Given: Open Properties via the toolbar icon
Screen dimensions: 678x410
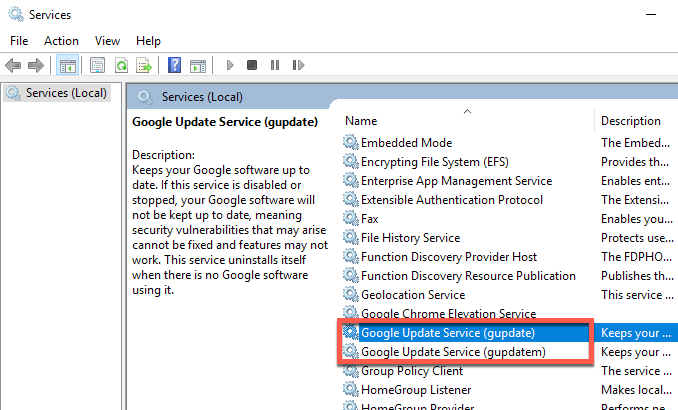Looking at the screenshot, I should click(x=97, y=66).
